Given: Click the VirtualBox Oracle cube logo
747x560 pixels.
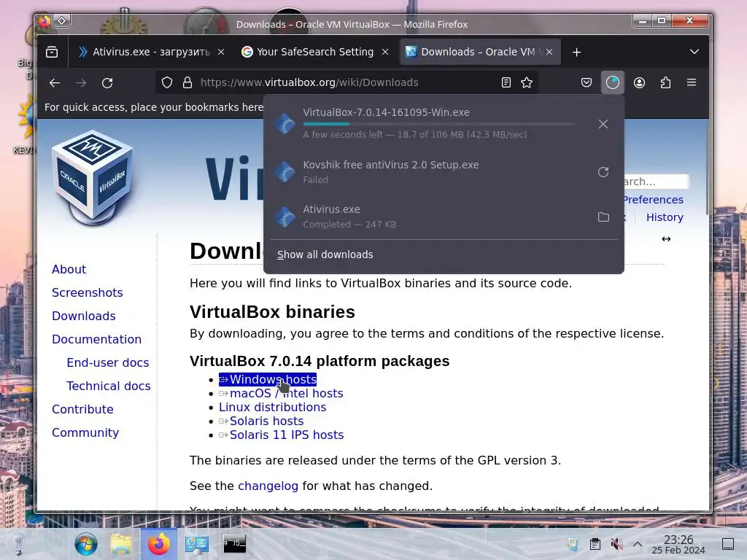Looking at the screenshot, I should pos(92,178).
